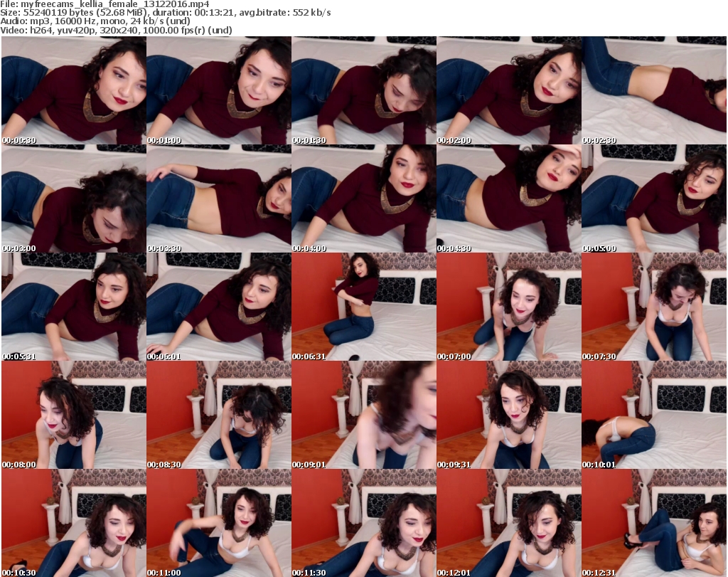
Task: Select the blurred frame at 00:09:01
Action: coord(363,415)
